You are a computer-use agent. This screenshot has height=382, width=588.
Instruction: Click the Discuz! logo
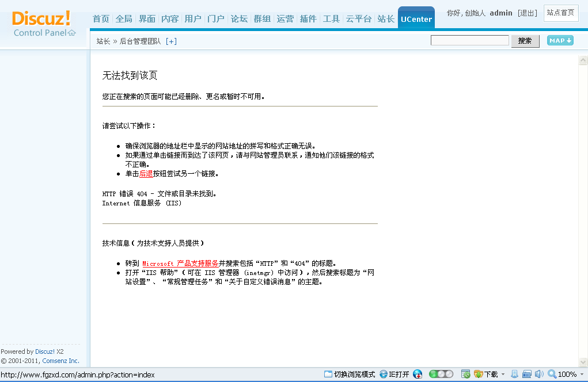point(41,18)
